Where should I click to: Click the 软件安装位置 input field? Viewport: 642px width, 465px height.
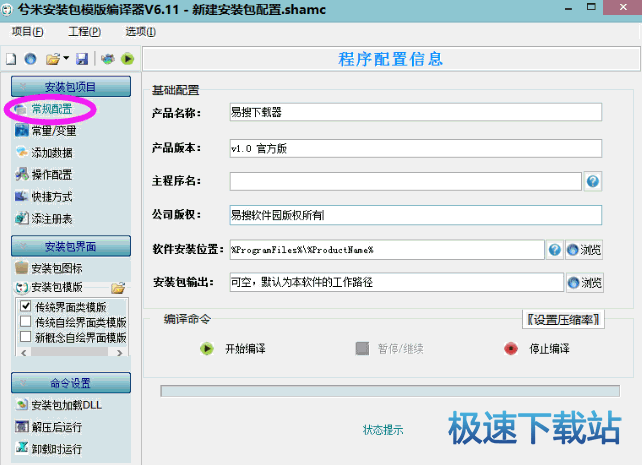click(387, 250)
